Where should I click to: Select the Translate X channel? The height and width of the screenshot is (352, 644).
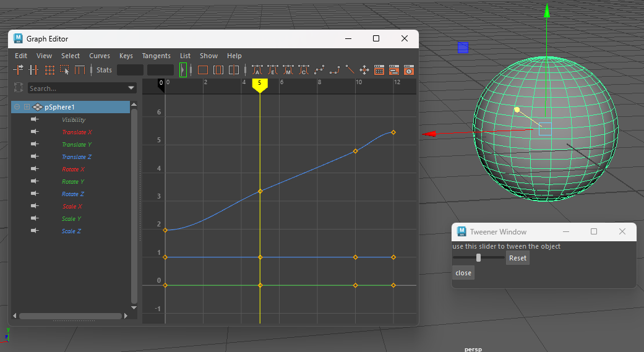point(77,132)
